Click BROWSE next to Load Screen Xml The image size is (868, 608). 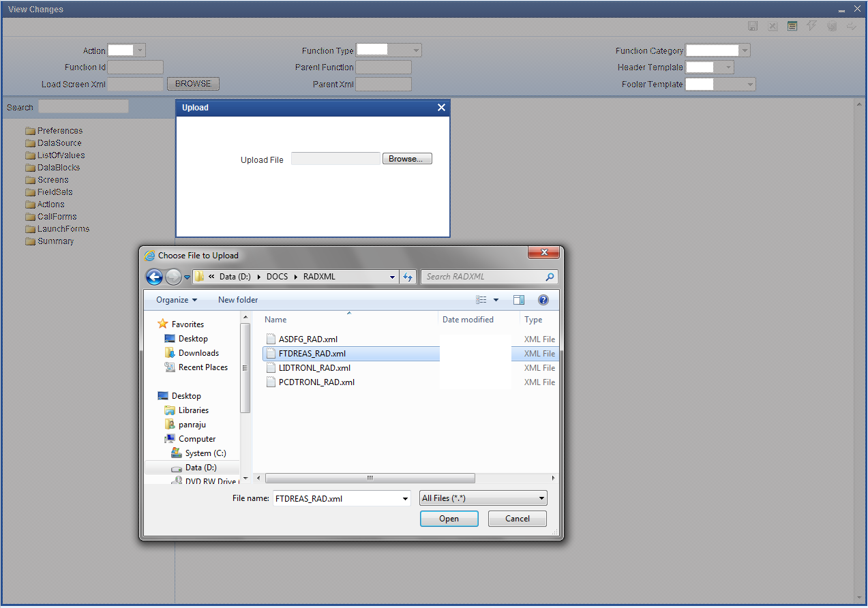(x=193, y=84)
